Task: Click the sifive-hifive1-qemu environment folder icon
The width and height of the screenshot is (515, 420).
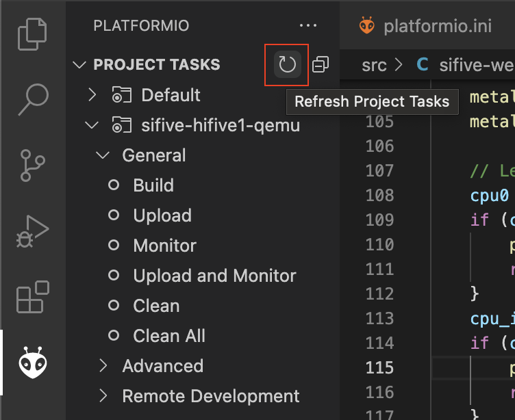Action: coord(121,125)
